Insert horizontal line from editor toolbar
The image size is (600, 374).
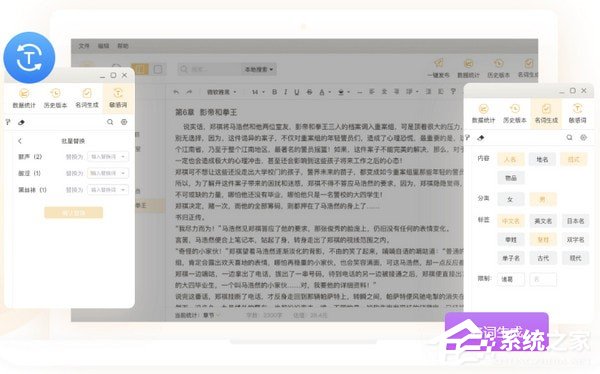pyautogui.click(x=359, y=92)
